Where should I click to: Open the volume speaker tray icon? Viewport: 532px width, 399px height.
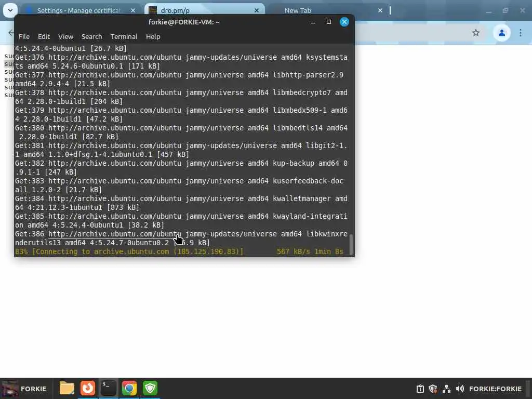[460, 389]
